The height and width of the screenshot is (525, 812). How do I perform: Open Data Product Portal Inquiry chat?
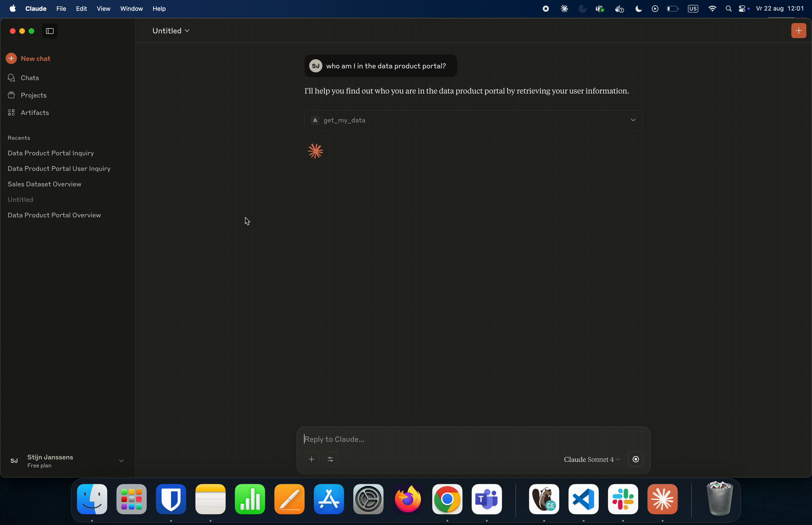(51, 153)
